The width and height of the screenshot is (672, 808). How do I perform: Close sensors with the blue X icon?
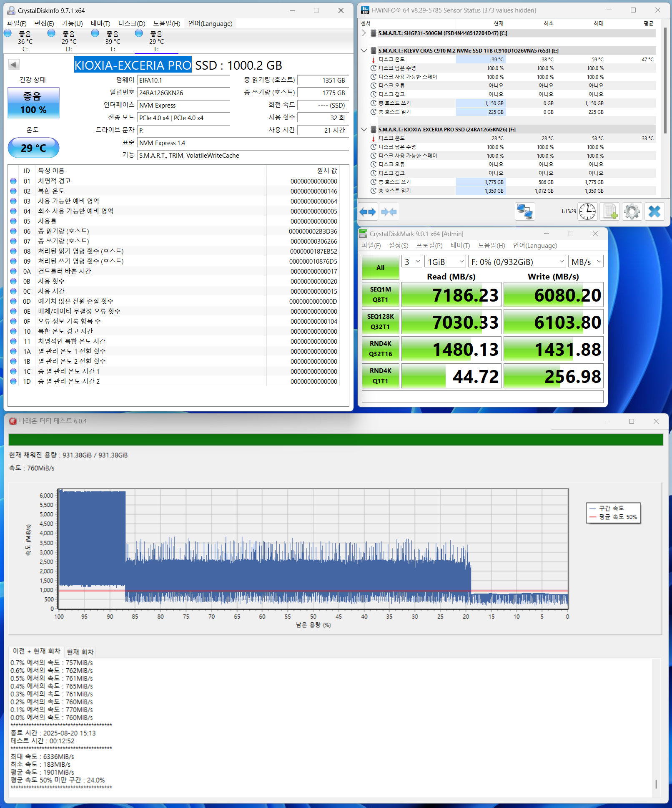click(654, 212)
